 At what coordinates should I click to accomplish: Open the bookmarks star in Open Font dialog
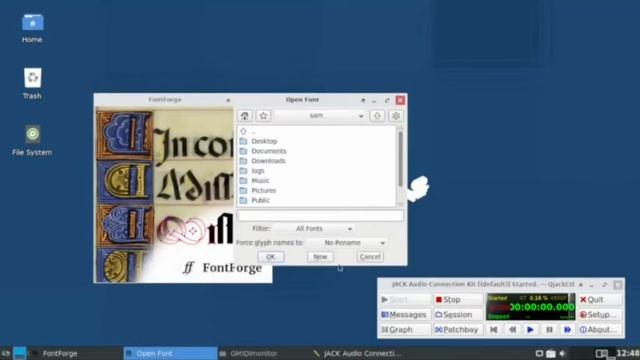tap(263, 116)
